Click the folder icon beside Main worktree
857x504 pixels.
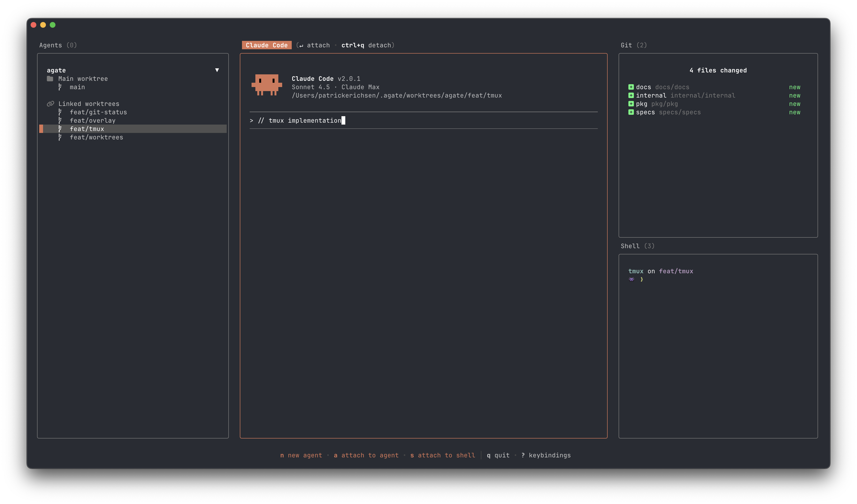click(x=50, y=79)
